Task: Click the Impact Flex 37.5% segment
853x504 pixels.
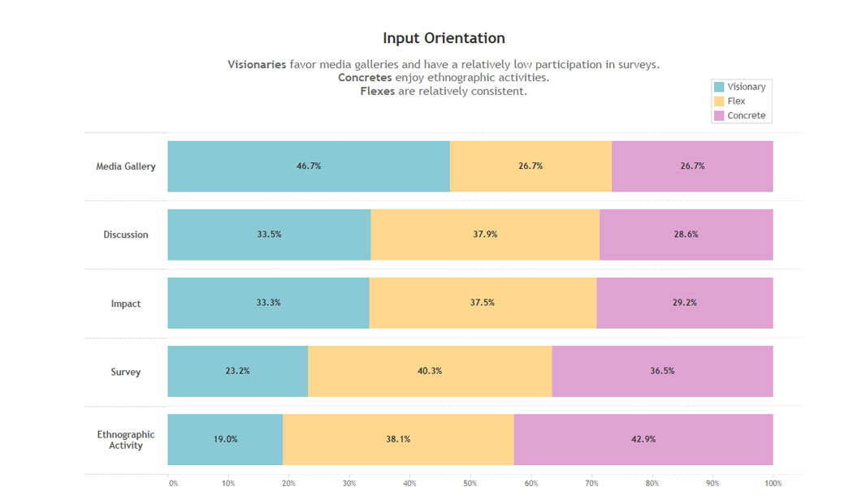Action: [483, 303]
